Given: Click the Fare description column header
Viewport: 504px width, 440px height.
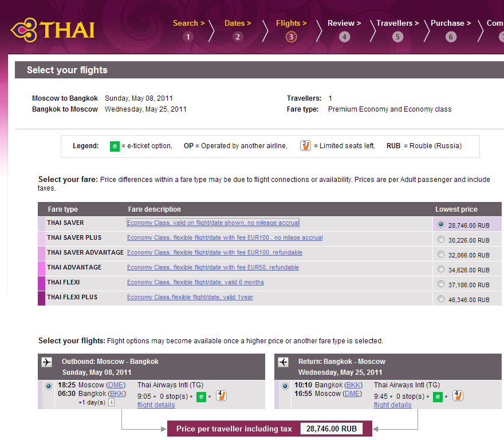Looking at the screenshot, I should [154, 209].
